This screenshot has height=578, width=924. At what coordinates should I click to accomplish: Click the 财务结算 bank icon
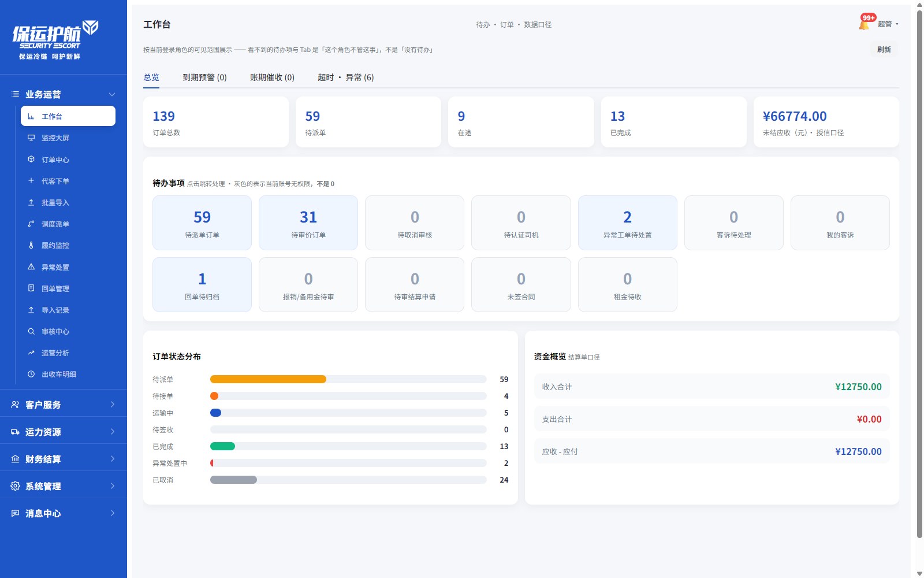[15, 459]
